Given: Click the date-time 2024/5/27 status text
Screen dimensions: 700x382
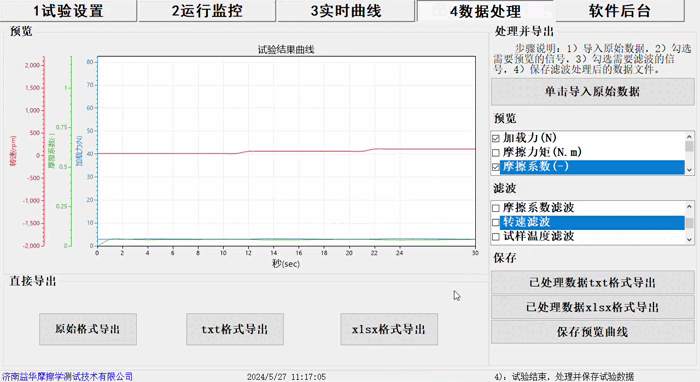Looking at the screenshot, I should pyautogui.click(x=286, y=377).
